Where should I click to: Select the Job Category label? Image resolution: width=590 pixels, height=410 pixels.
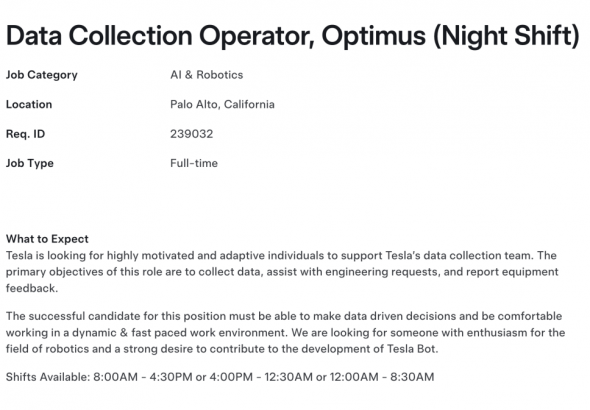(41, 75)
